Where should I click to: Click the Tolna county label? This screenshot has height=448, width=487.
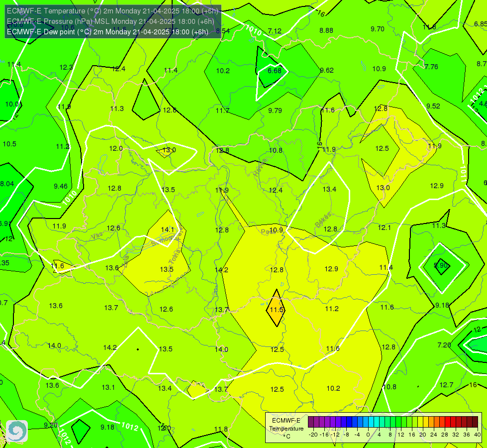[174, 257]
